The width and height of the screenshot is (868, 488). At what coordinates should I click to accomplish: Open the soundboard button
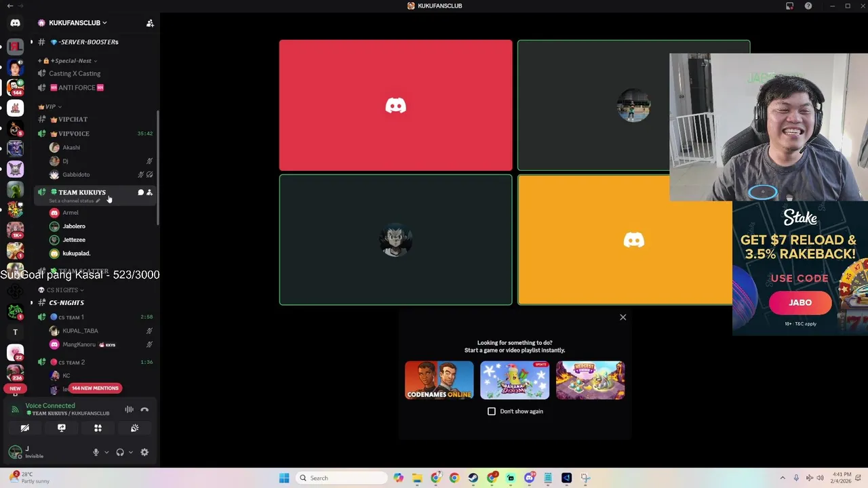(x=134, y=428)
